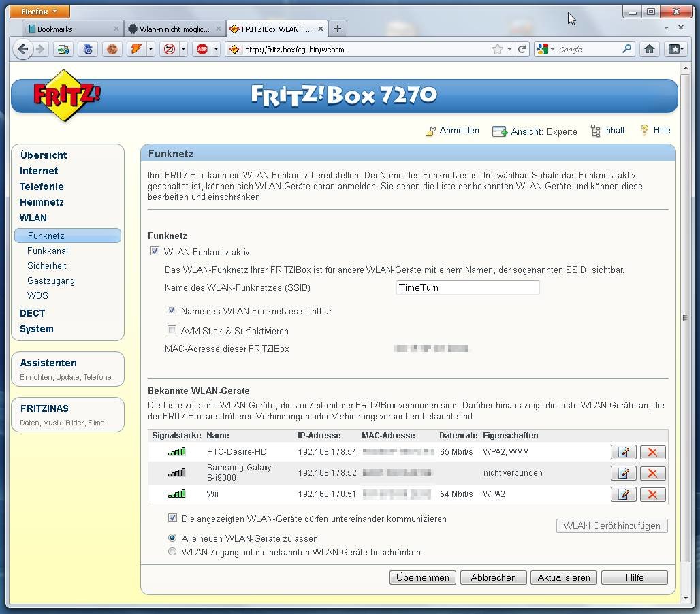Click the page vertical scrollbar
Screen dimensions: 700x614
pos(685,318)
